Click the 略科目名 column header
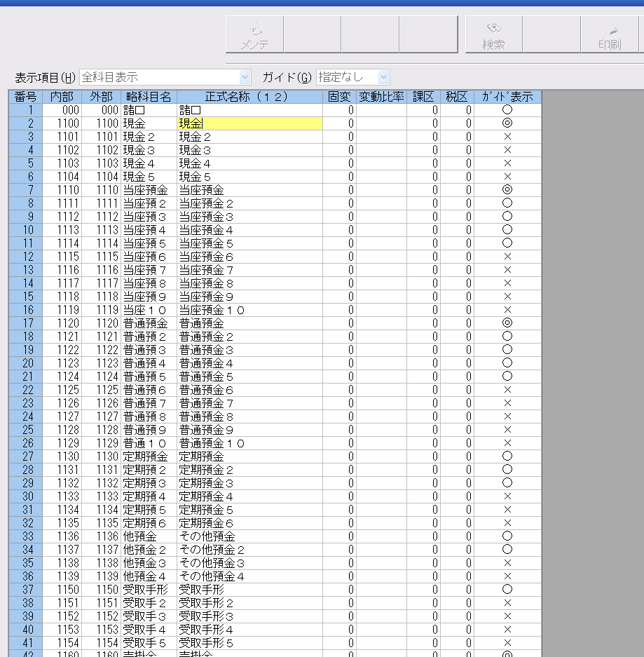The width and height of the screenshot is (644, 657). pos(149,97)
